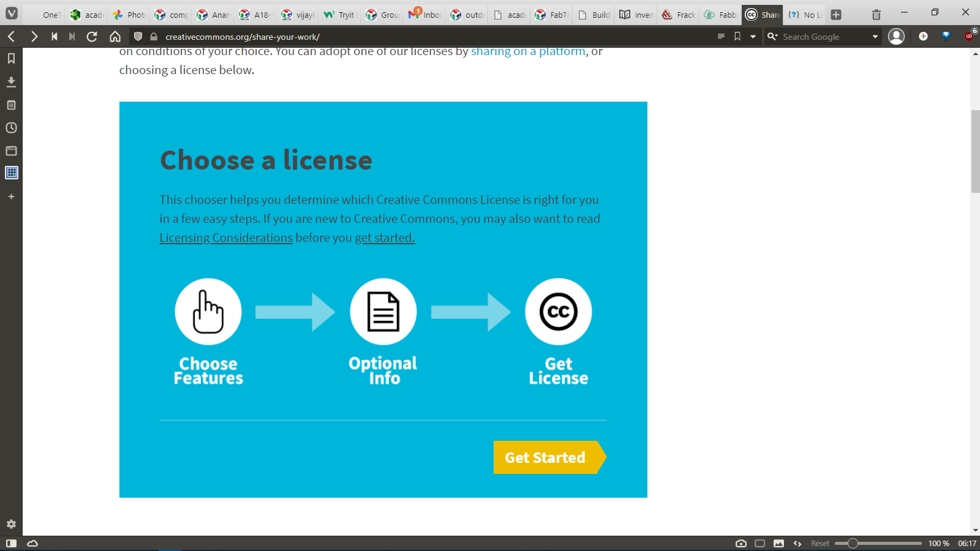This screenshot has height=551, width=980.
Task: Open the Page actions code icon
Action: [797, 544]
